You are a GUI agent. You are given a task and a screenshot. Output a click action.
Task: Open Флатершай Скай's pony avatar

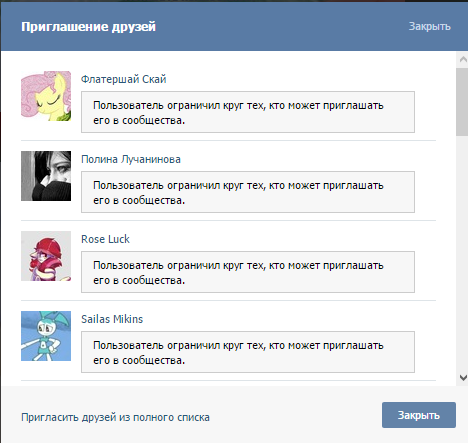click(46, 96)
